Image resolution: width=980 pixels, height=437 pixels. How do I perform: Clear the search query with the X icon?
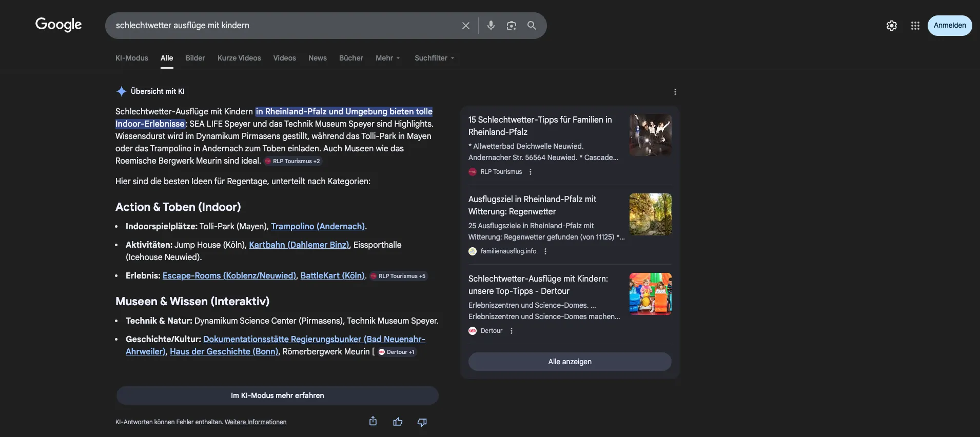(x=465, y=26)
